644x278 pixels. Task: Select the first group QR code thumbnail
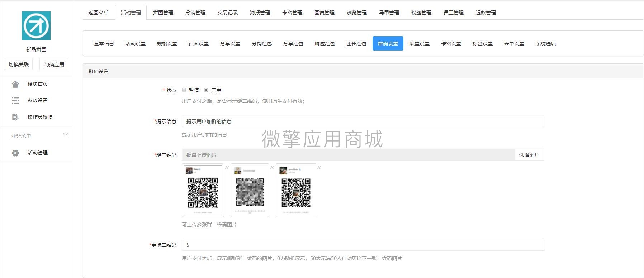203,190
